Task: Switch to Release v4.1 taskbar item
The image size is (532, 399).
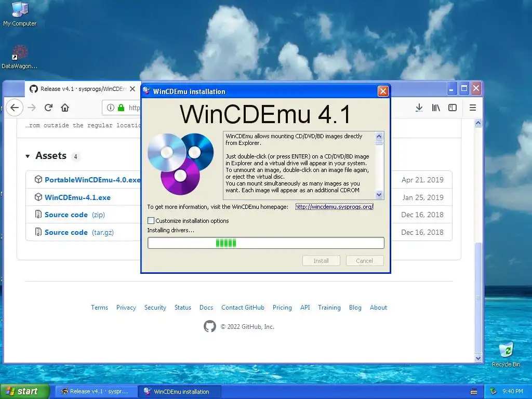Action: click(96, 392)
